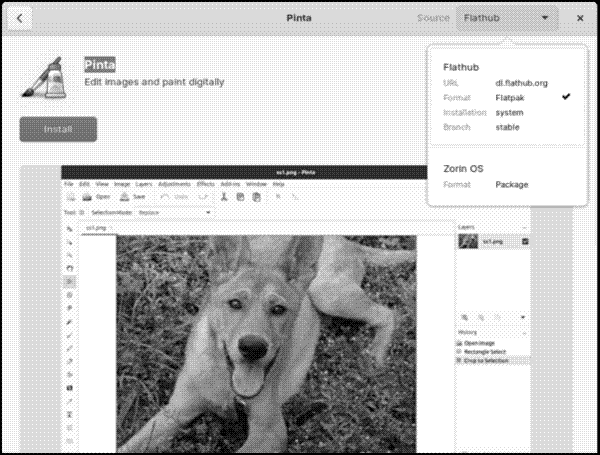This screenshot has height=455, width=600.
Task: Click the highlighted Pinta app name
Action: [99, 65]
